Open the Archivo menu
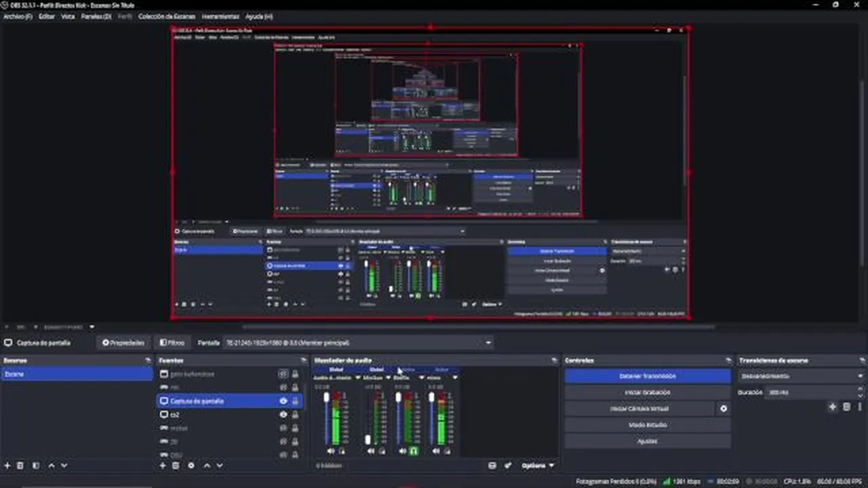 (x=18, y=16)
